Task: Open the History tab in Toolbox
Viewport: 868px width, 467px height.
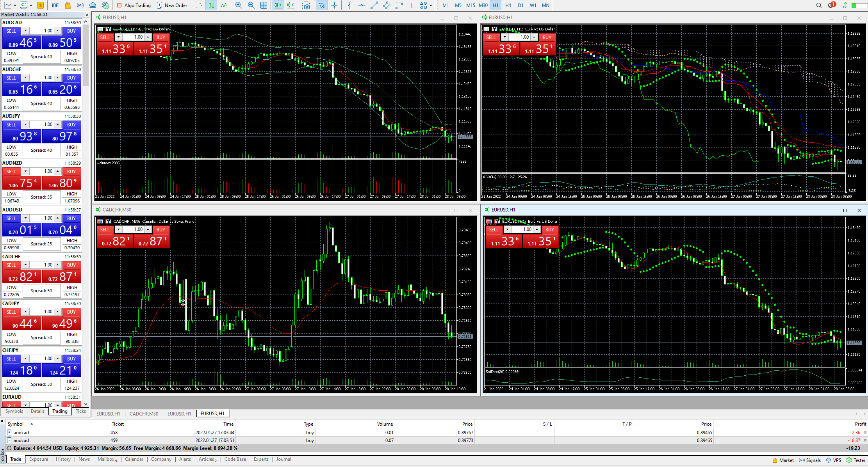Action: click(63, 459)
